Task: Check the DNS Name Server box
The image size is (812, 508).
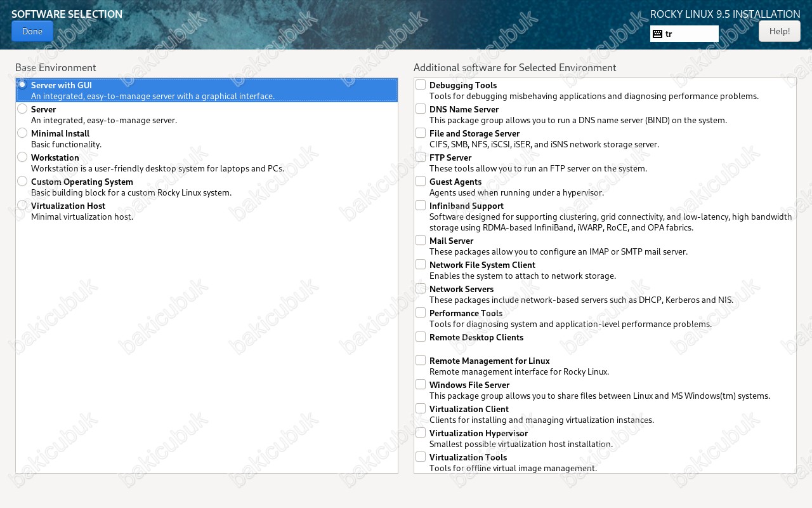Action: tap(421, 109)
